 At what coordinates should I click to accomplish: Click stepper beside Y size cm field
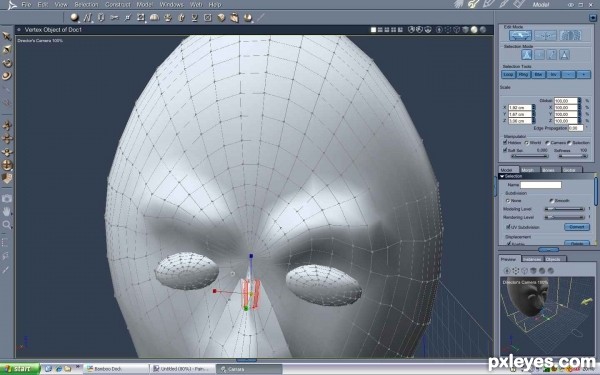[533, 114]
